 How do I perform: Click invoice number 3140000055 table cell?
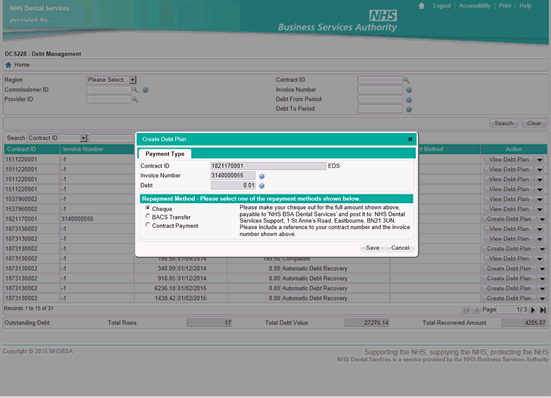[x=97, y=219]
